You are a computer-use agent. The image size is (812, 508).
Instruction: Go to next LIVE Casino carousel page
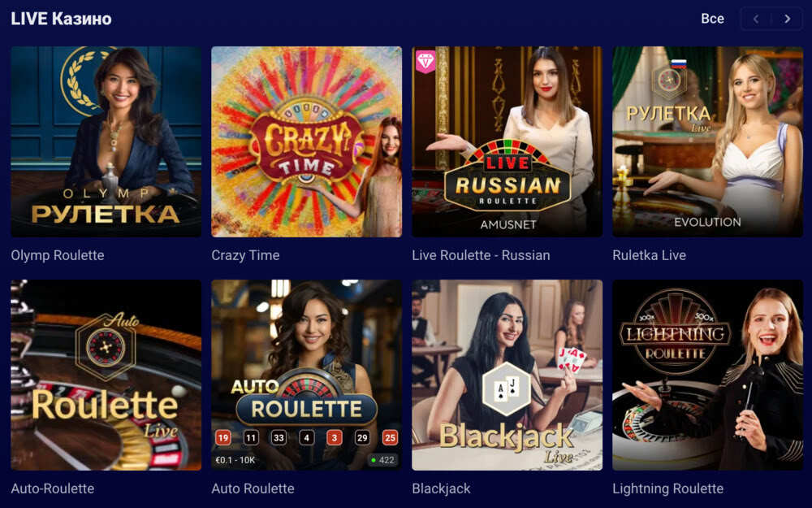click(787, 19)
